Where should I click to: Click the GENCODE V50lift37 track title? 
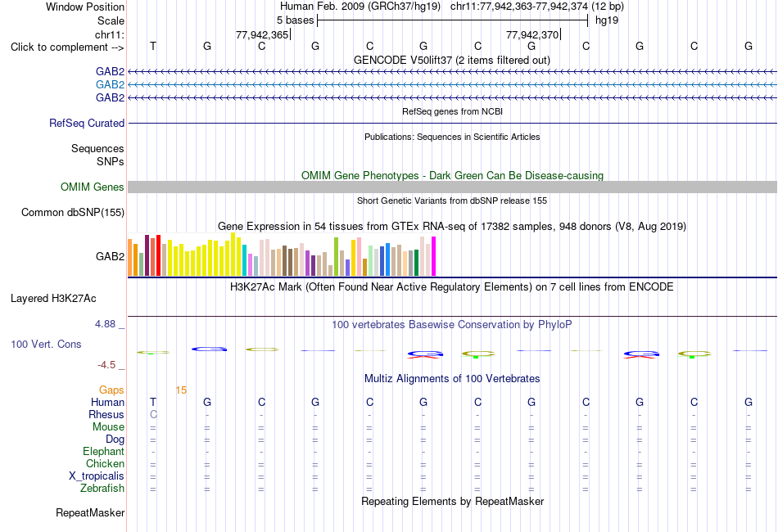click(x=452, y=60)
